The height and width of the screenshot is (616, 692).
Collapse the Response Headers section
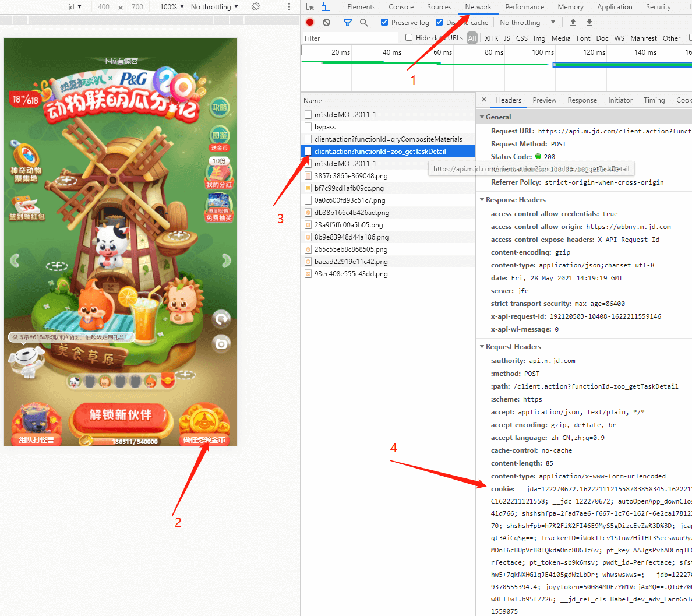click(x=482, y=200)
